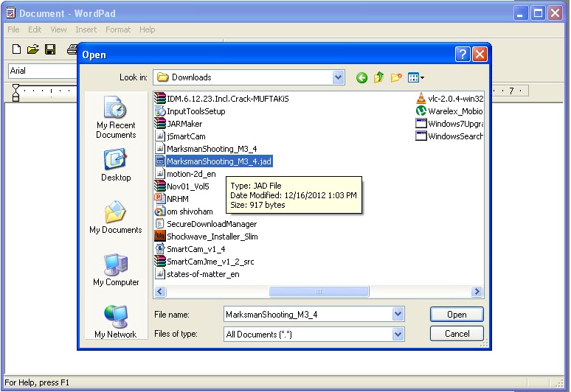Open the Edit menu in WordPad

click(35, 29)
